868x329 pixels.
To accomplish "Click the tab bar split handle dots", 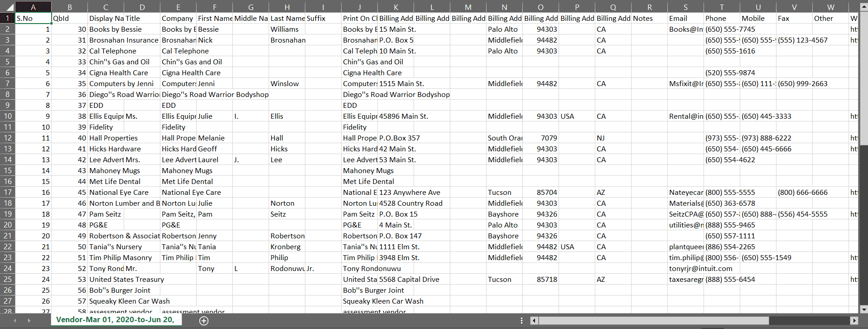I will coord(521,320).
